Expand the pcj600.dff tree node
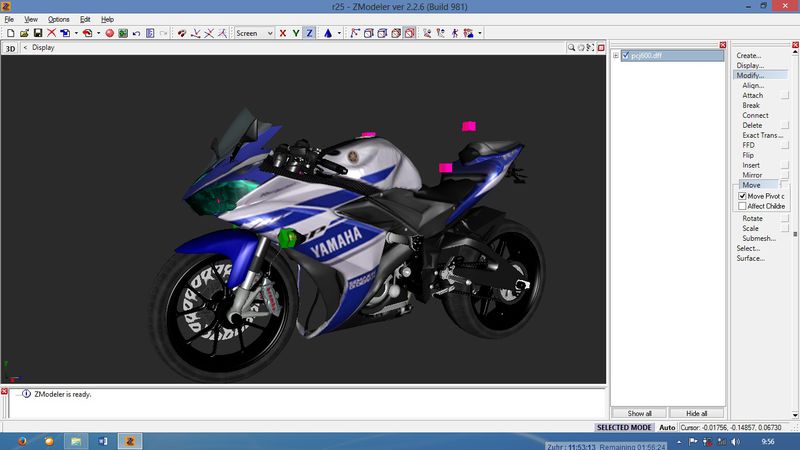 click(616, 56)
